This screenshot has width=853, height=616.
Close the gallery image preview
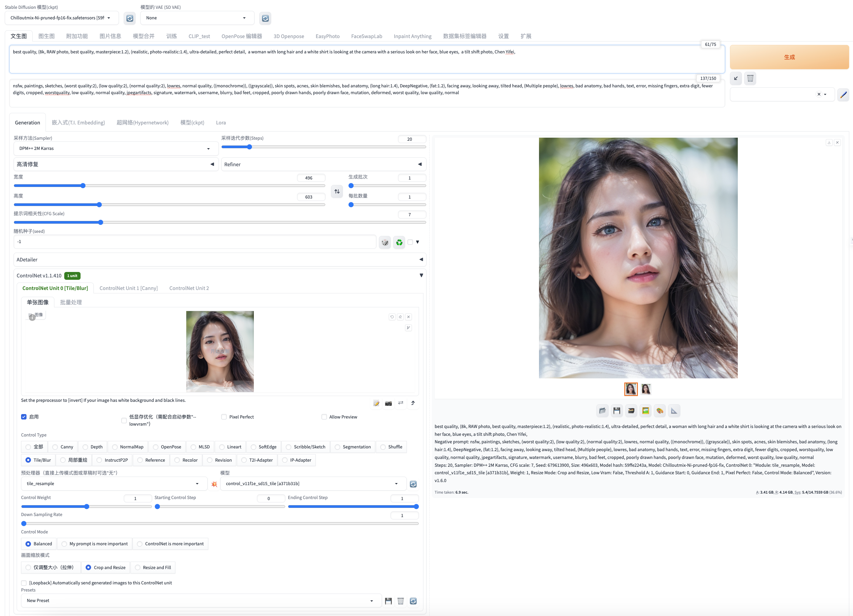pos(837,142)
